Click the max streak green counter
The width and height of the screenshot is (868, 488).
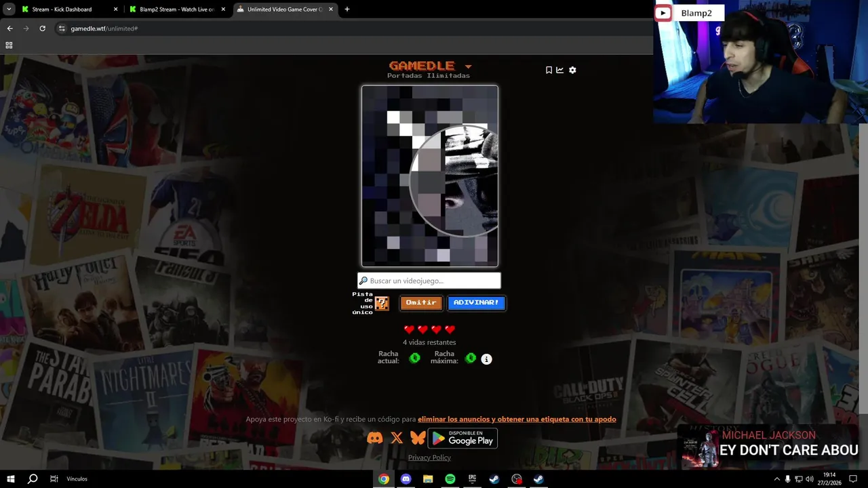tap(471, 358)
